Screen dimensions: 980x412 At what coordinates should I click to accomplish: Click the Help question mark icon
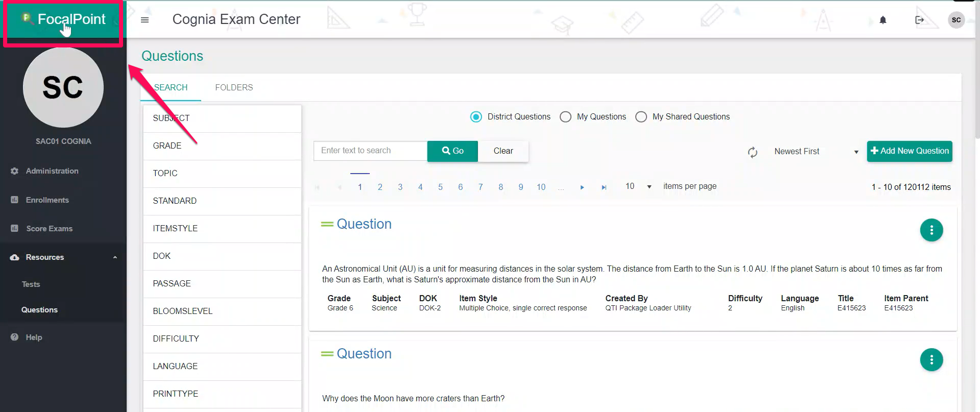(14, 337)
